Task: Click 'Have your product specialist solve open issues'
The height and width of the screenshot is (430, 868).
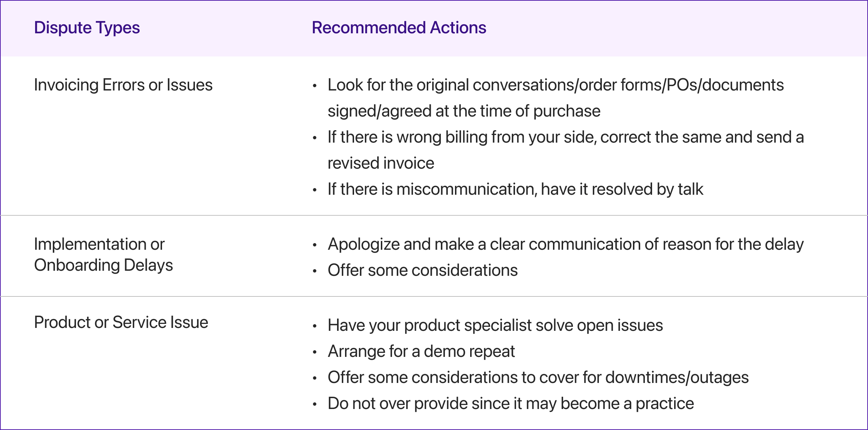Action: [x=495, y=325]
